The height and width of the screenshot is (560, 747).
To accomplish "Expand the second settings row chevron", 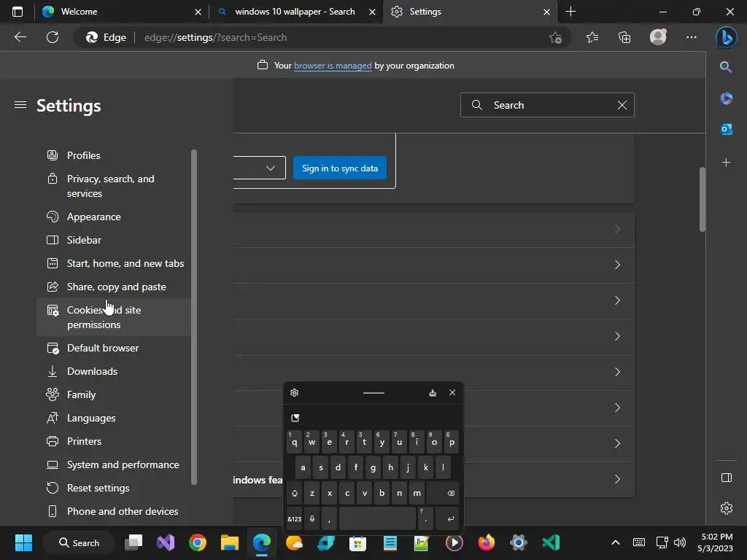I will [x=617, y=265].
